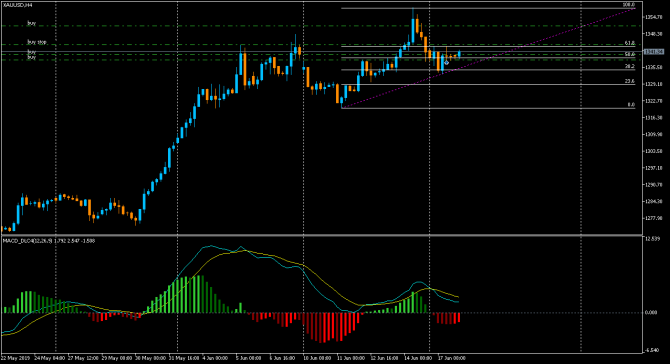The height and width of the screenshot is (364, 670).
Task: Click the Fibonacci 100.0 level label
Action: pos(629,5)
